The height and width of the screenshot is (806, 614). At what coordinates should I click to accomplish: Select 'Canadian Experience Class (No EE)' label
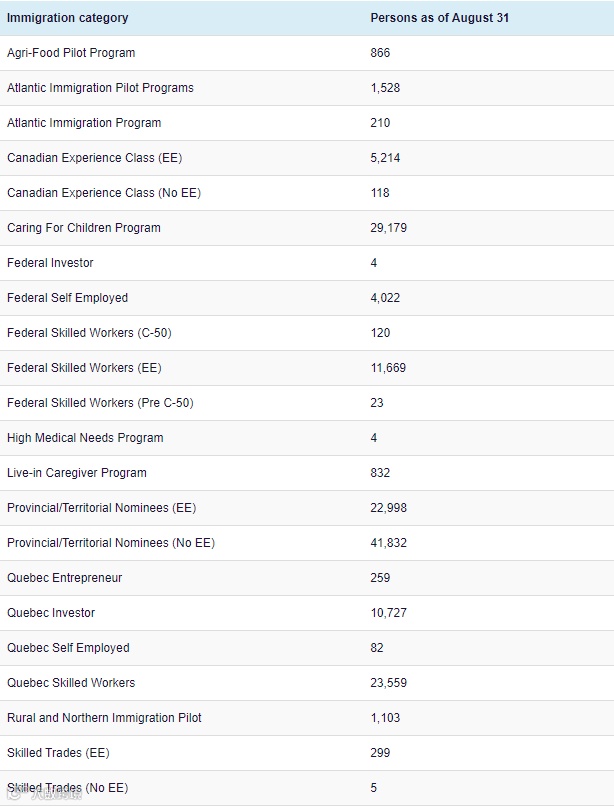[104, 193]
